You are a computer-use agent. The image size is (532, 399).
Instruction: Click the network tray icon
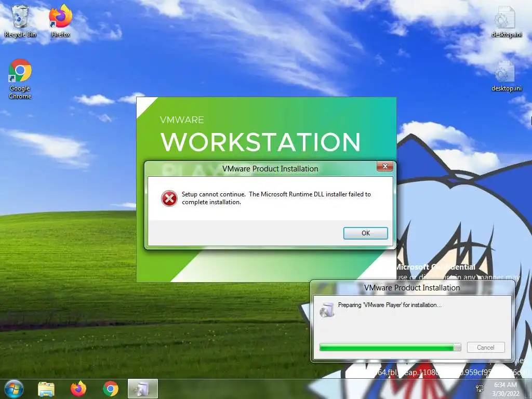tap(480, 389)
